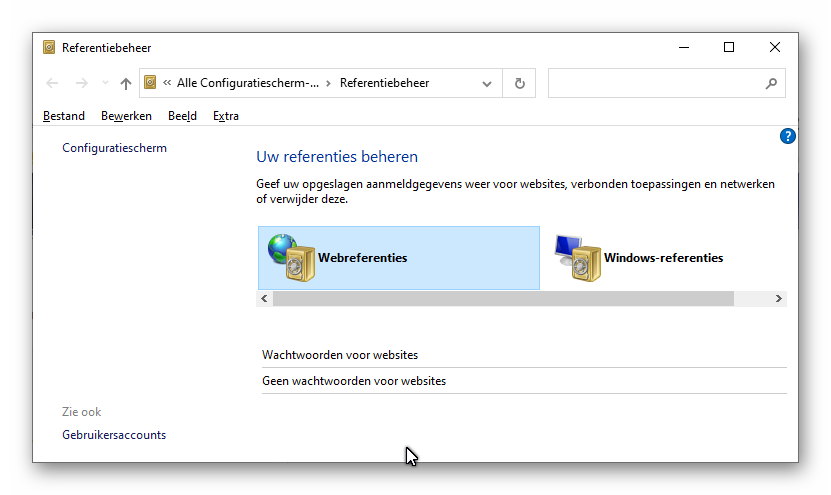The image size is (831, 495).
Task: Click the Webreferenties vault icon
Action: (291, 258)
